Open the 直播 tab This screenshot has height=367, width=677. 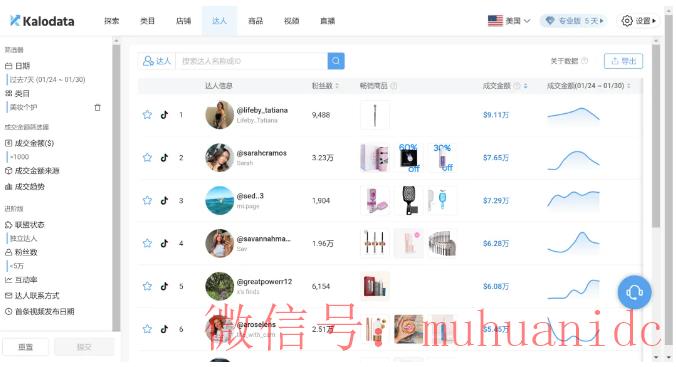click(x=327, y=21)
